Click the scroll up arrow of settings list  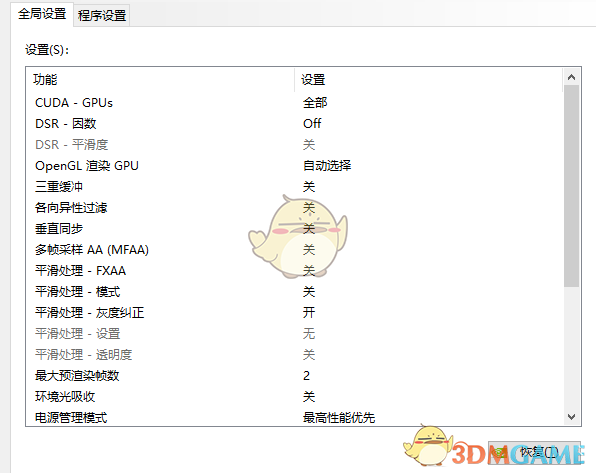point(571,78)
